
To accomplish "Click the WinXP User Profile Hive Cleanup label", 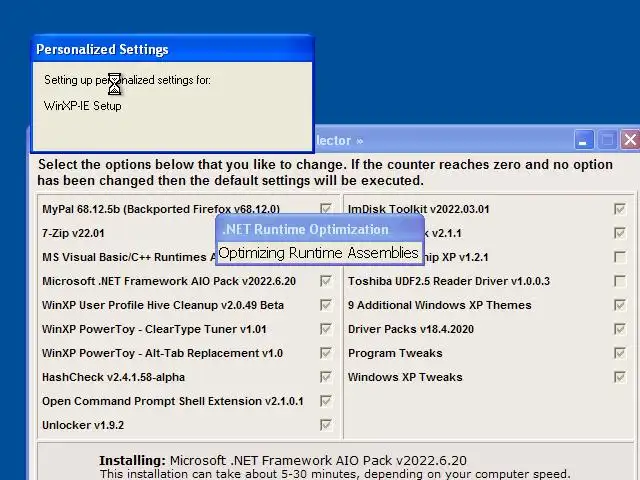I will (163, 305).
